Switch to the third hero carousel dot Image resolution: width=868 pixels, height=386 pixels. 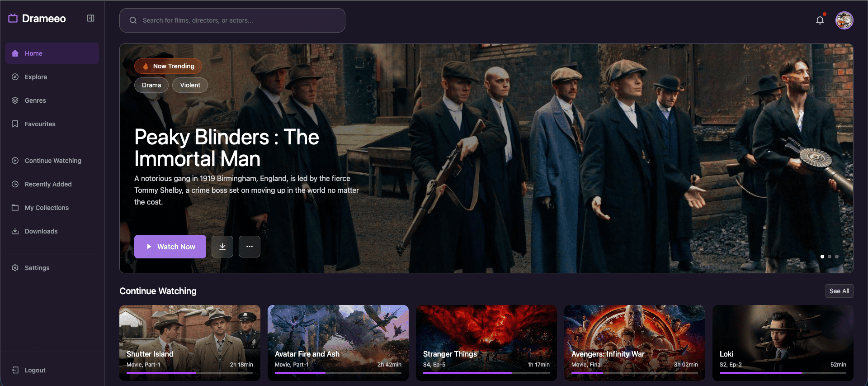837,257
